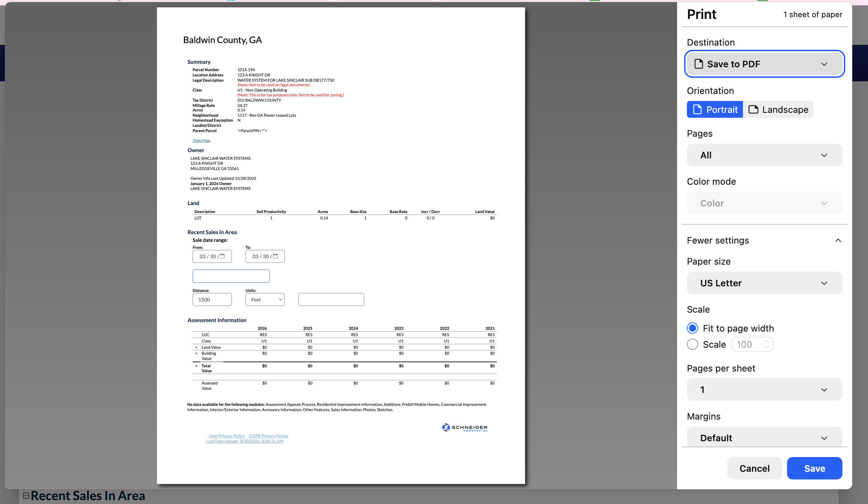Open the Destination Save to PDF dropdown

[x=764, y=64]
